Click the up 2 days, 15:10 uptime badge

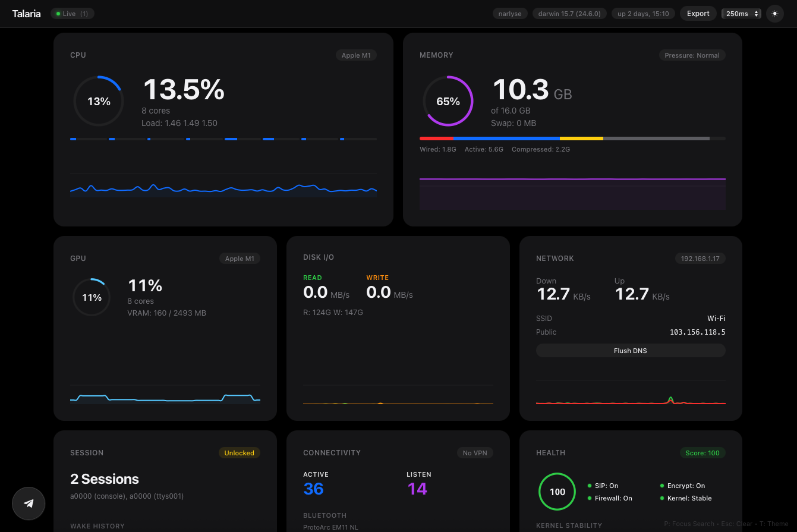[643, 14]
